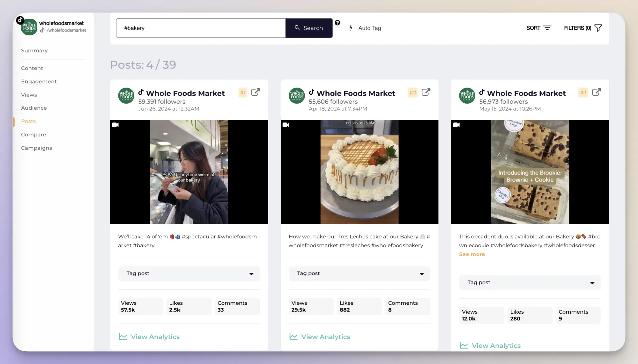This screenshot has width=638, height=364.
Task: Open the Summary section
Action: tap(34, 51)
